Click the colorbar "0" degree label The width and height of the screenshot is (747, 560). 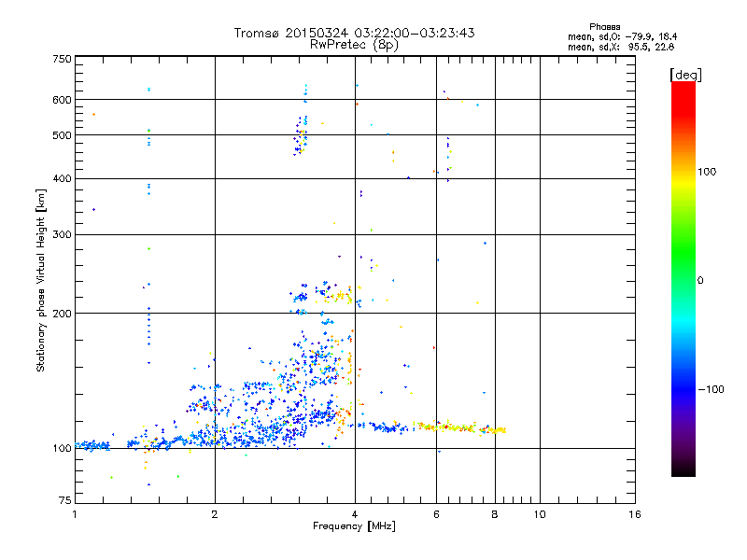coord(700,281)
